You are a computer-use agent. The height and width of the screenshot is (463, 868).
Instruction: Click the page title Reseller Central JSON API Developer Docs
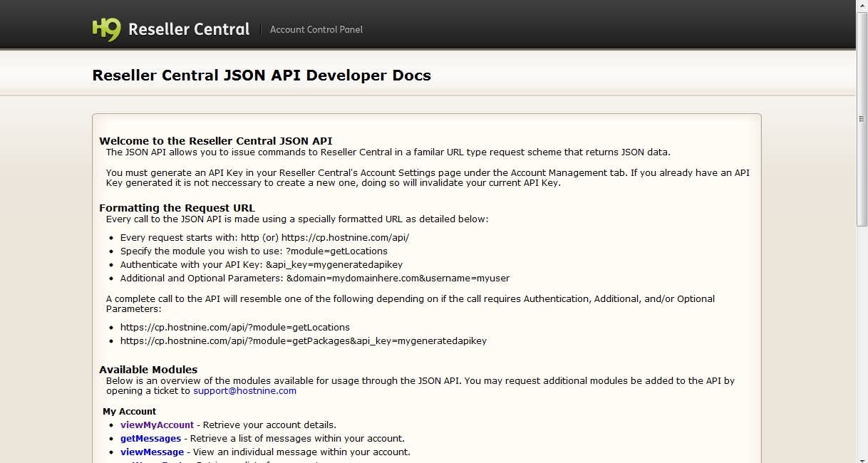[x=262, y=76]
